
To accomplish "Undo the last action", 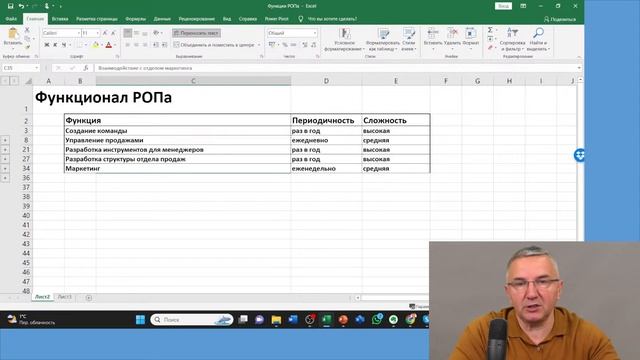I will 21,6.
